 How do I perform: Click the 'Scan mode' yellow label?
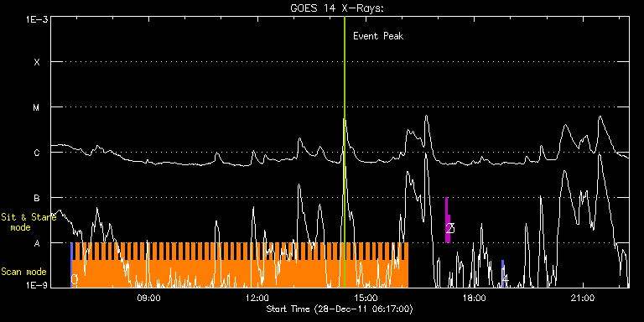click(x=23, y=272)
